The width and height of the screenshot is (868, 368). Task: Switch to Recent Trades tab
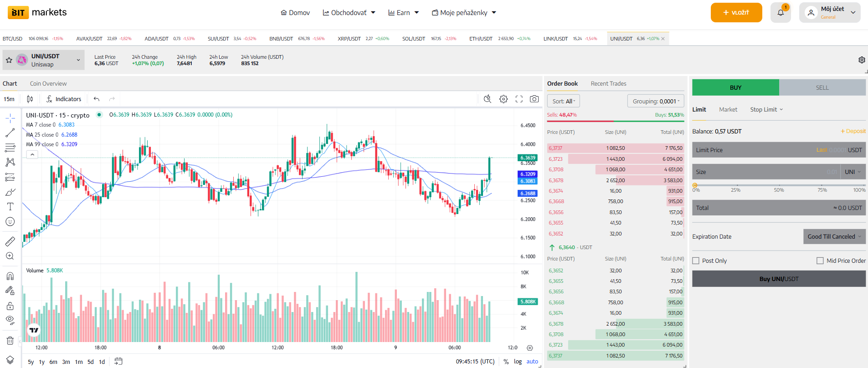tap(608, 83)
